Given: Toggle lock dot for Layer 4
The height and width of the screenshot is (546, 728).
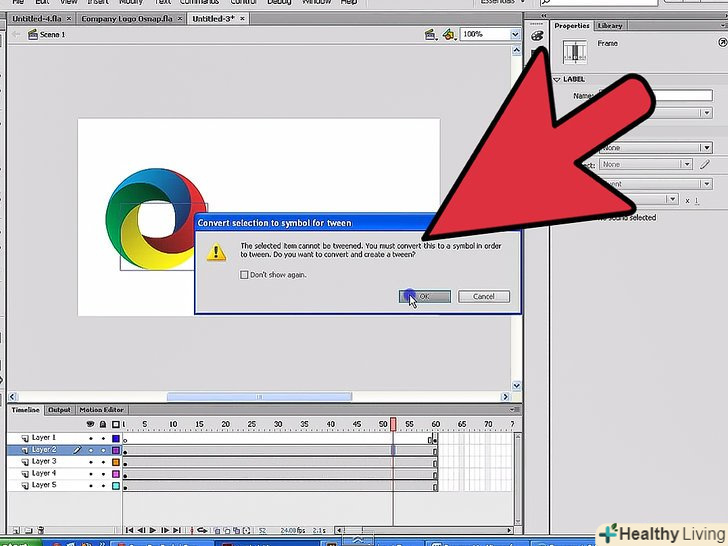Looking at the screenshot, I should tap(103, 474).
